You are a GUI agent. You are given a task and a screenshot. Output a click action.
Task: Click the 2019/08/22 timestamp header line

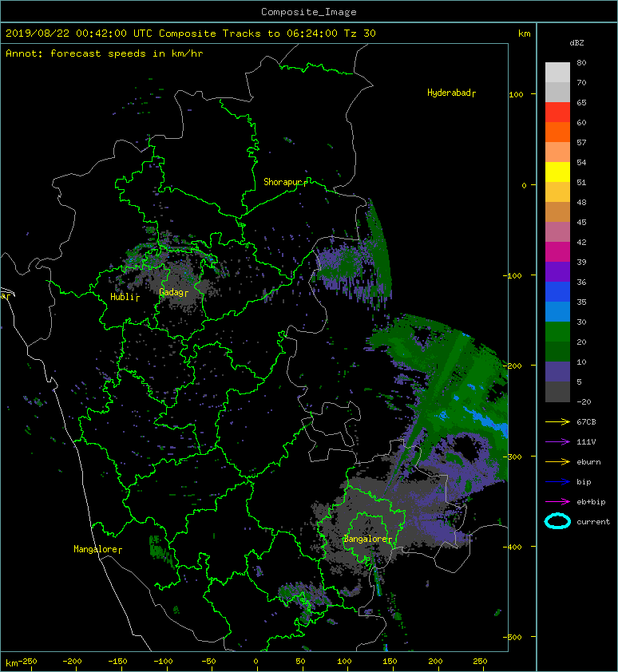click(x=191, y=34)
